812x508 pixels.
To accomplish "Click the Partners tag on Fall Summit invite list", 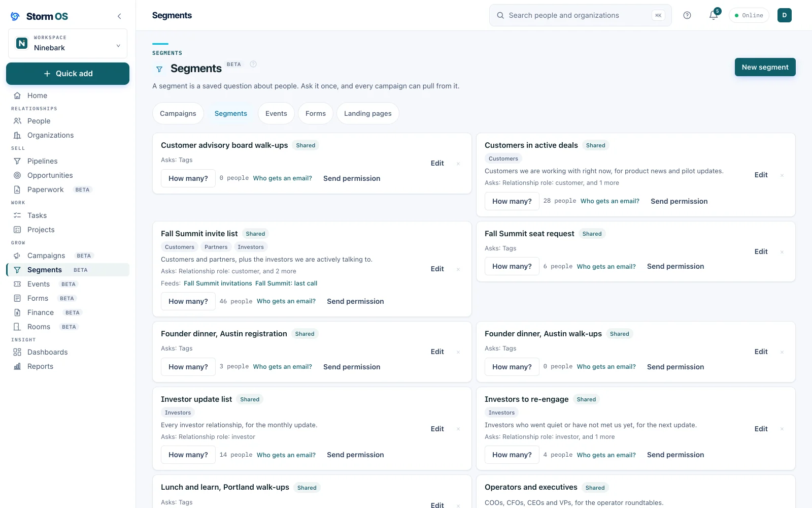I will (x=216, y=247).
